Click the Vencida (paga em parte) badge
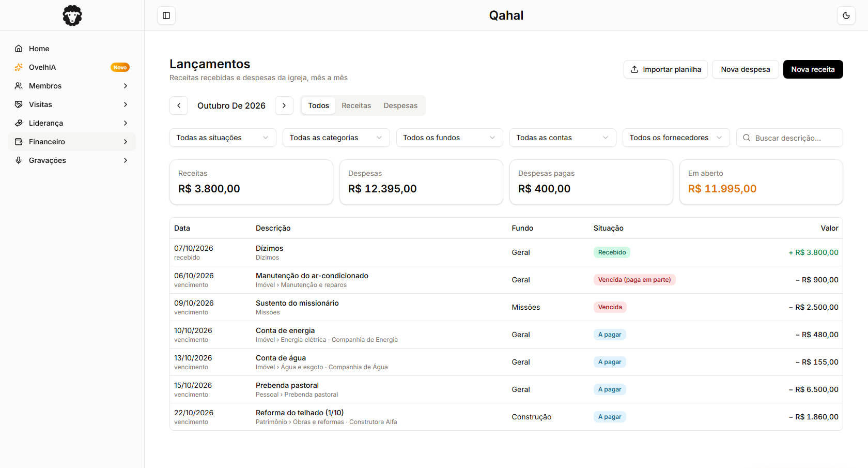Screen dimensions: 868x468 pos(634,280)
